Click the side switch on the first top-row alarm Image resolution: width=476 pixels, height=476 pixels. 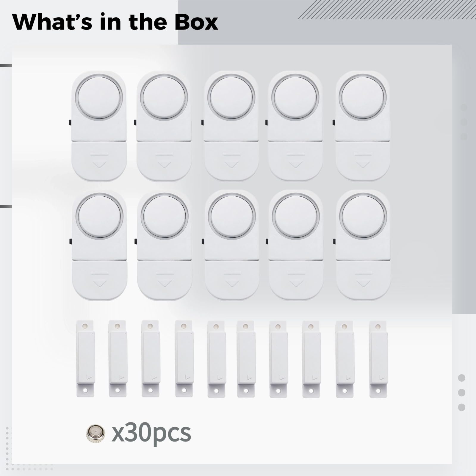point(69,122)
